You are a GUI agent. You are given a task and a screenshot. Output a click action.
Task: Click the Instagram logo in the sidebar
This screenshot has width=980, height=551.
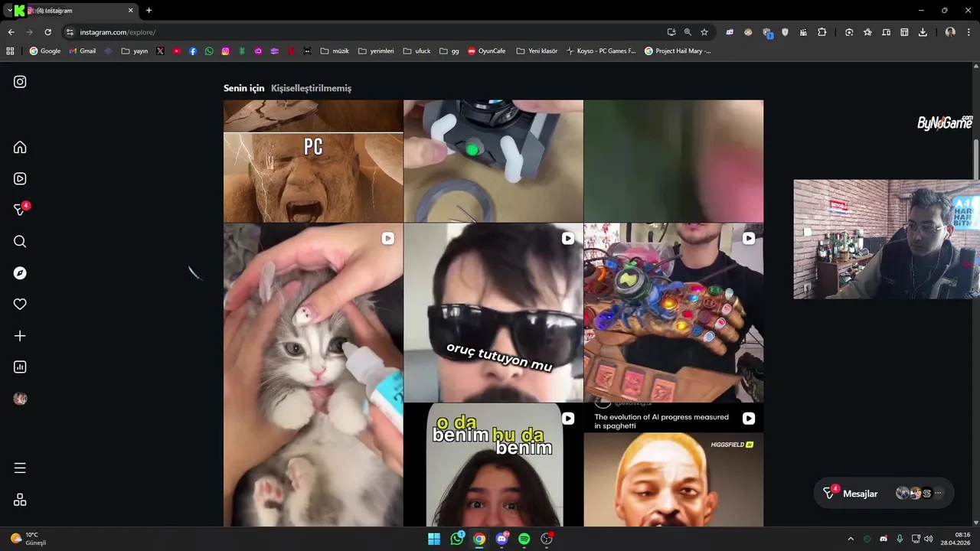(x=20, y=82)
